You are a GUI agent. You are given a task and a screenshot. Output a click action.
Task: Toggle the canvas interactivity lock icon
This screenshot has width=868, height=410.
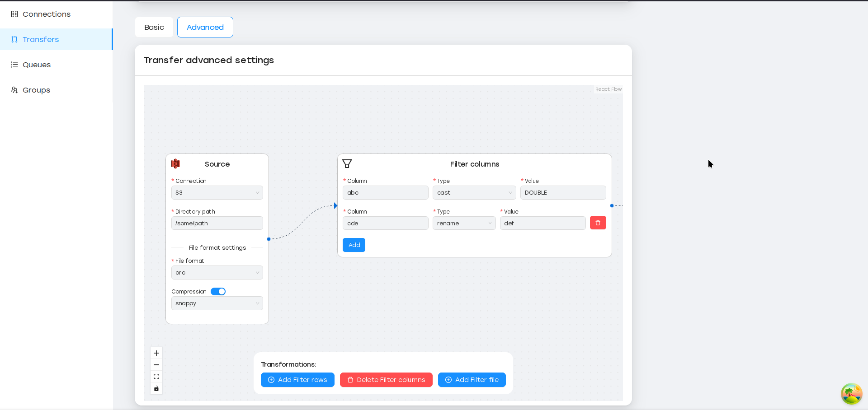pos(156,388)
